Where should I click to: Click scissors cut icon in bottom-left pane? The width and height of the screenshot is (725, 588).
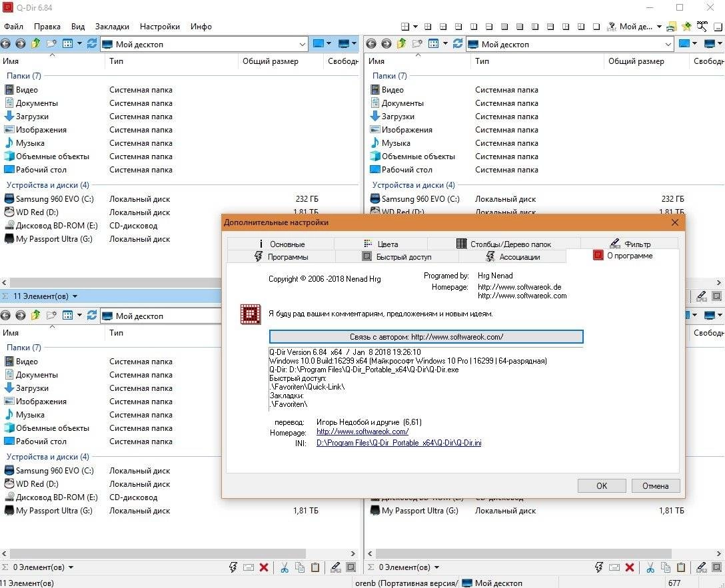285,567
